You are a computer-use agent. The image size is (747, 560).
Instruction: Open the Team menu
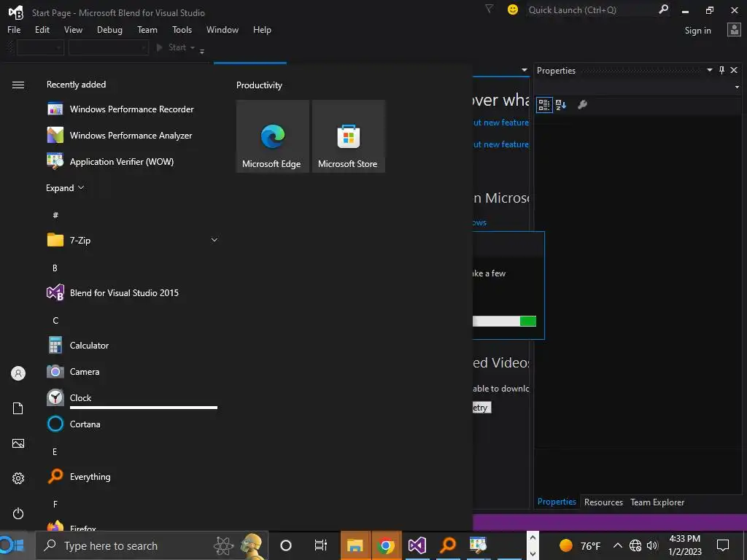point(147,29)
